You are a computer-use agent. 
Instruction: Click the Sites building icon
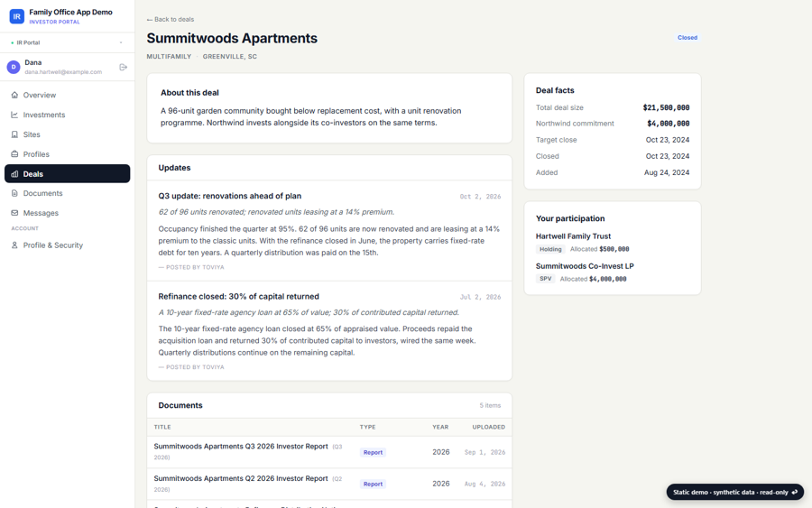(x=14, y=134)
